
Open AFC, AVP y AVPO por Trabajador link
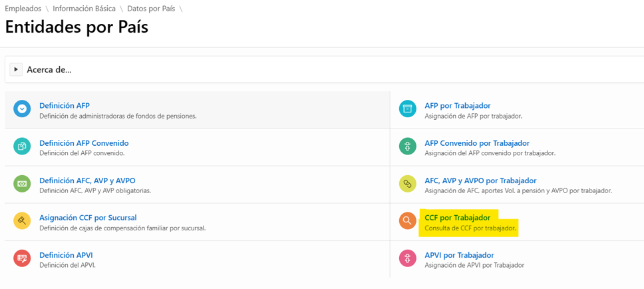pyautogui.click(x=480, y=180)
